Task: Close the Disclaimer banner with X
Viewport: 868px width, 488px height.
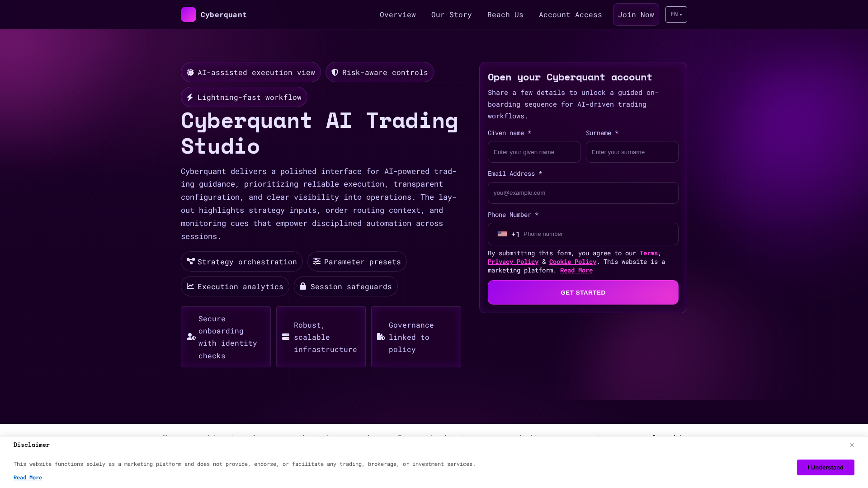Action: [x=852, y=445]
